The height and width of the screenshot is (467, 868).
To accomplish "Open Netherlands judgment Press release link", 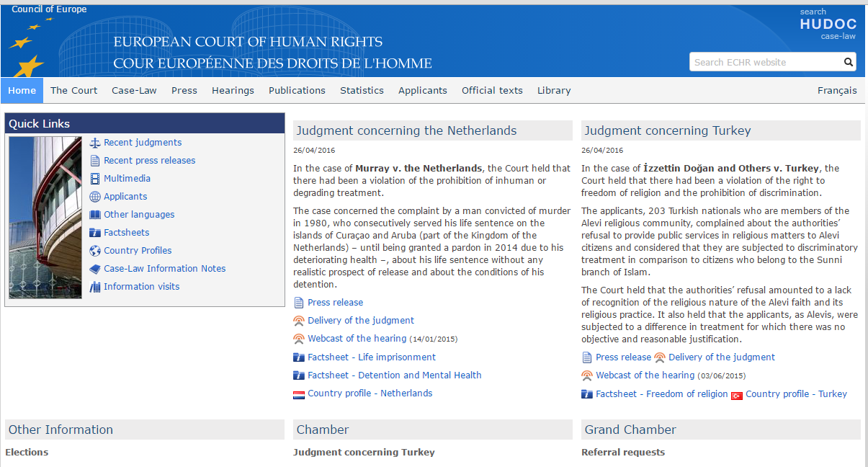I will [x=335, y=303].
